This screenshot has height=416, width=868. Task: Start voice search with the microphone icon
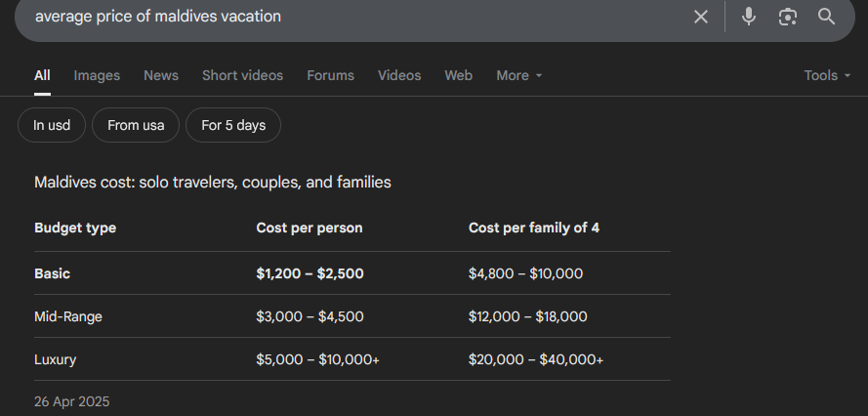pos(749,17)
